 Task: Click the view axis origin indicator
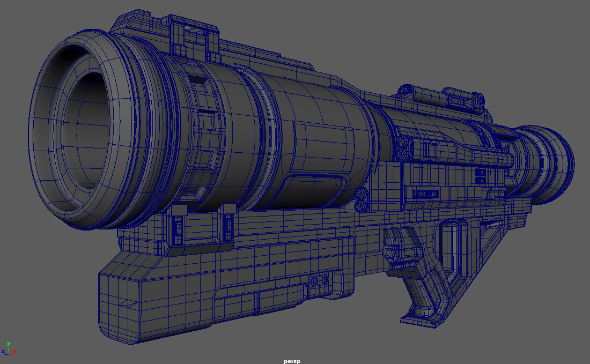[9, 355]
